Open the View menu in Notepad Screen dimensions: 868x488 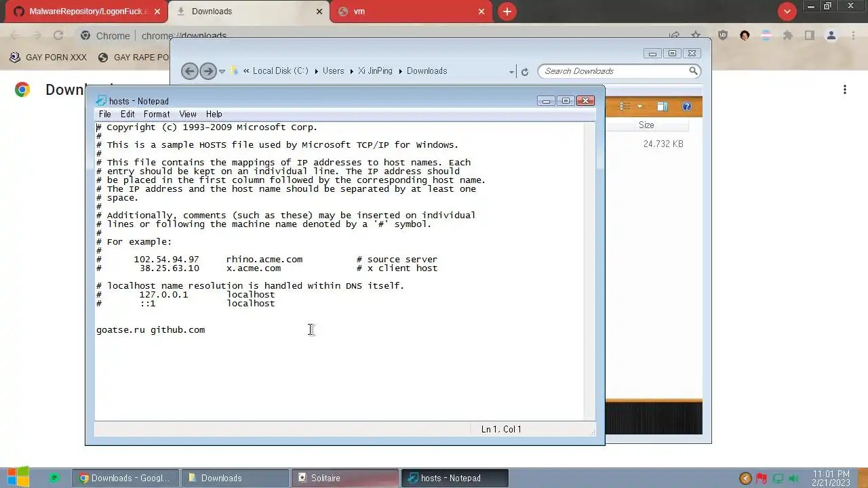point(188,114)
